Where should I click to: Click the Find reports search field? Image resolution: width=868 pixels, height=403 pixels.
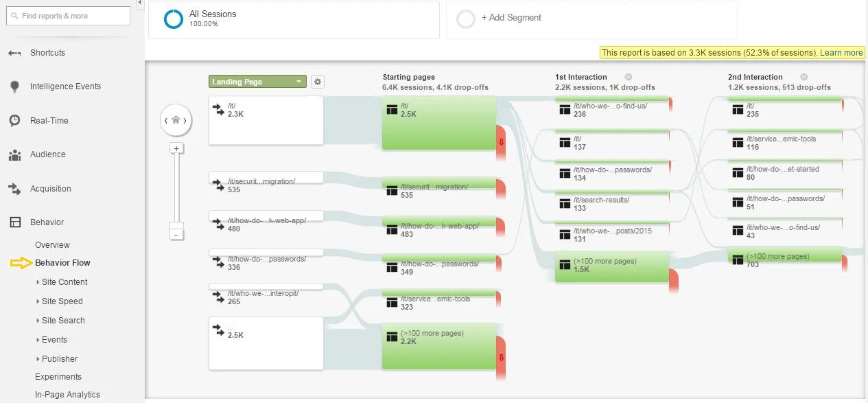[x=69, y=16]
